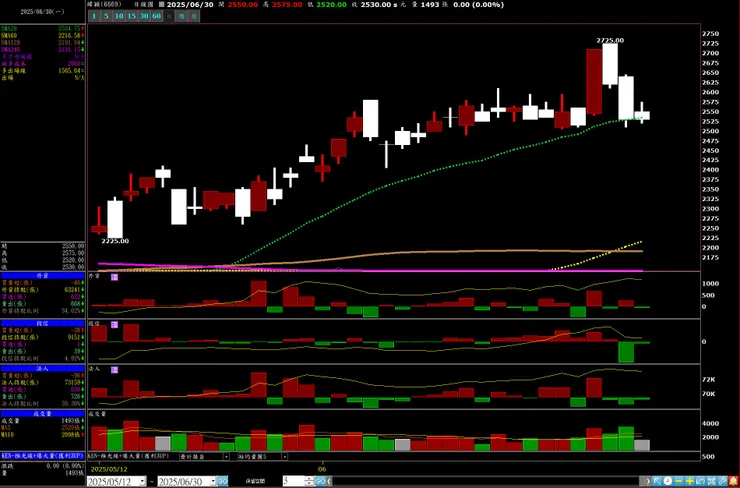Screen dimensions: 740x488
Task: Open the end date 2025/06/30 dropdown
Action: click(x=213, y=481)
